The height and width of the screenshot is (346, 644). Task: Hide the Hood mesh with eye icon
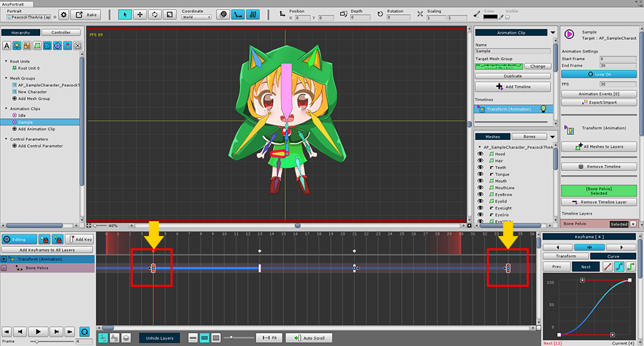480,154
